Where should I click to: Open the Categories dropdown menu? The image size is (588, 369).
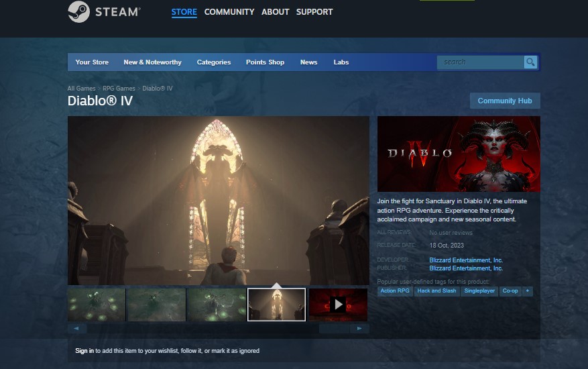tap(213, 62)
